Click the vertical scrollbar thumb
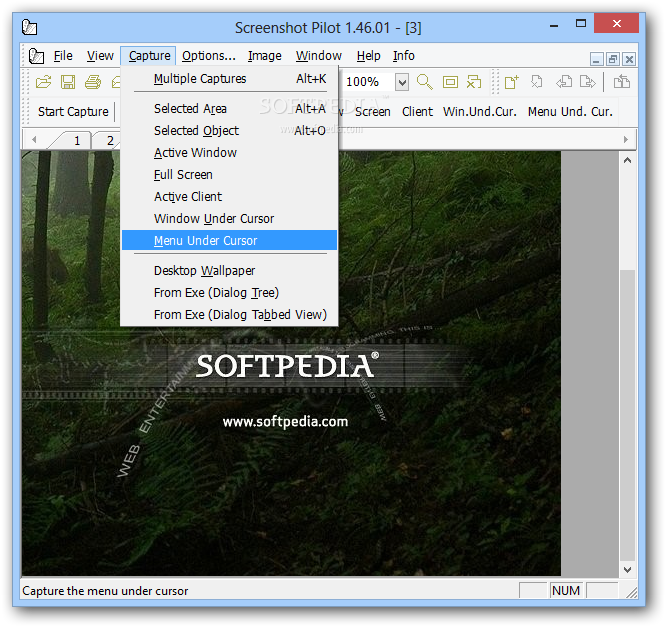The width and height of the screenshot is (666, 627). click(627, 415)
